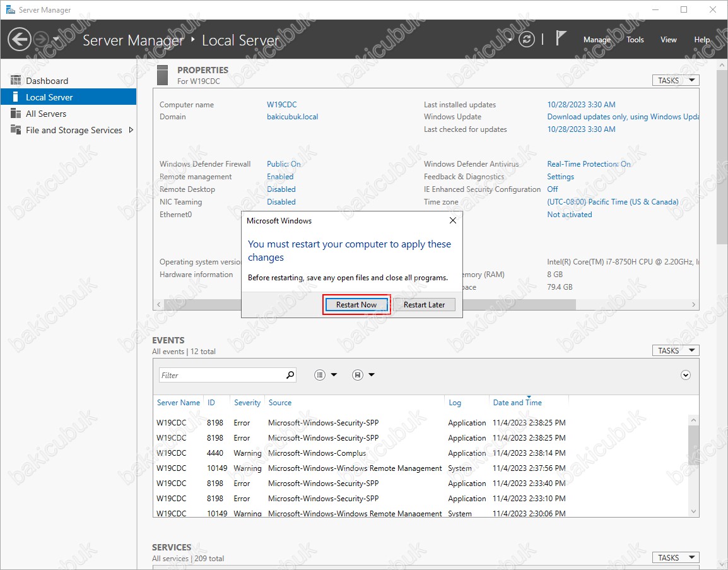This screenshot has height=570, width=728.
Task: Click the File and Storage Services icon
Action: point(16,129)
